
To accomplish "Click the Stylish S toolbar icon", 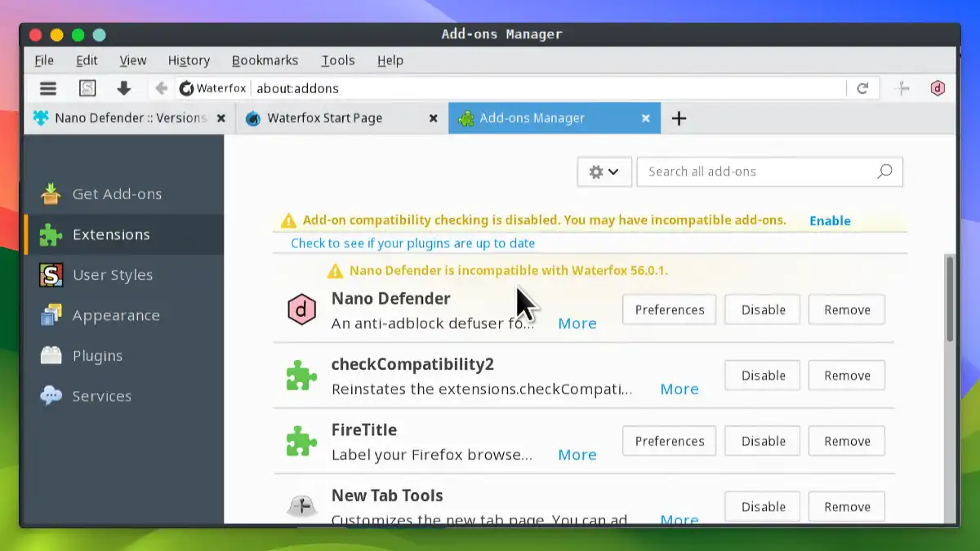I will pos(87,87).
